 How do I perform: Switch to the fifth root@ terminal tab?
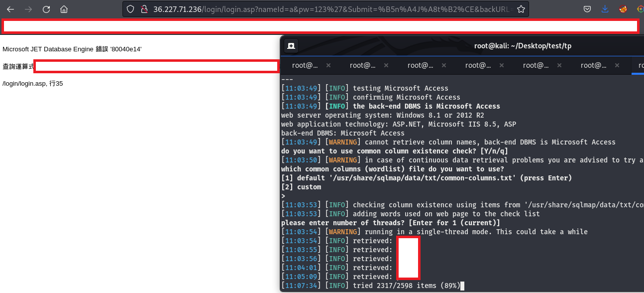click(536, 65)
